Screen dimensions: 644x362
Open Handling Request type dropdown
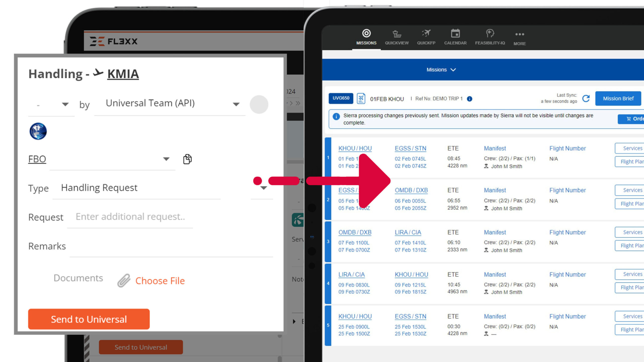(x=263, y=188)
